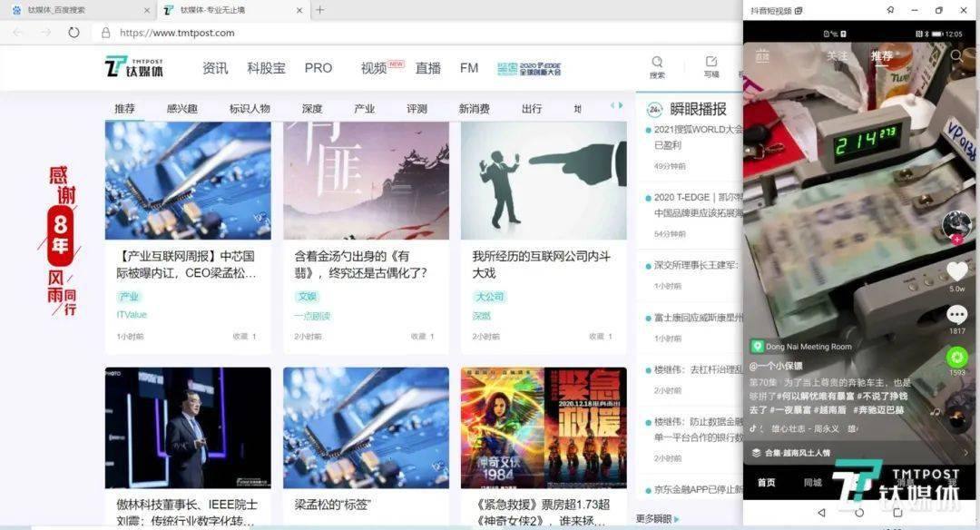
Task: Click the heart like icon on video
Action: (956, 271)
